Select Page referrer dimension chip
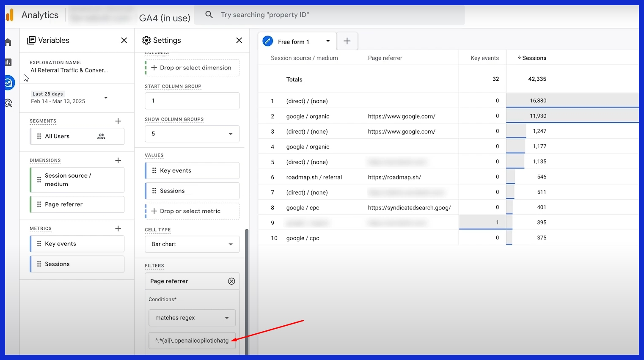Image resolution: width=644 pixels, height=360 pixels. tap(77, 204)
